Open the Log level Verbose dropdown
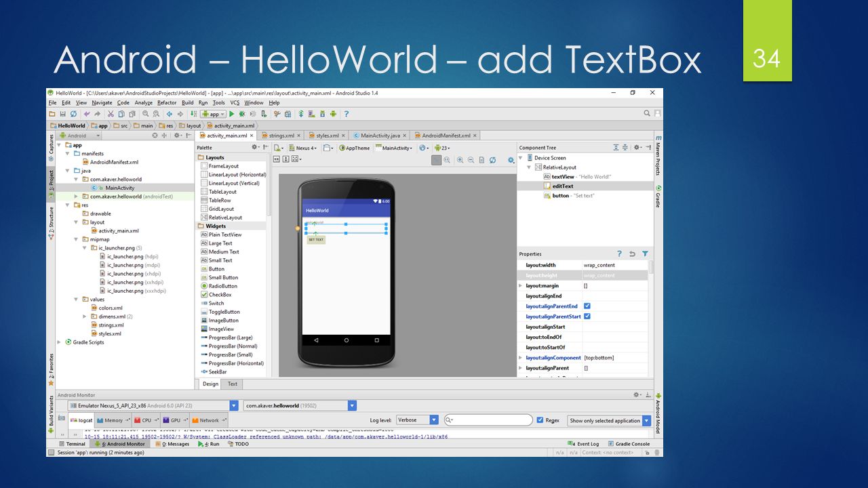Screen dimensions: 868x488 417,420
